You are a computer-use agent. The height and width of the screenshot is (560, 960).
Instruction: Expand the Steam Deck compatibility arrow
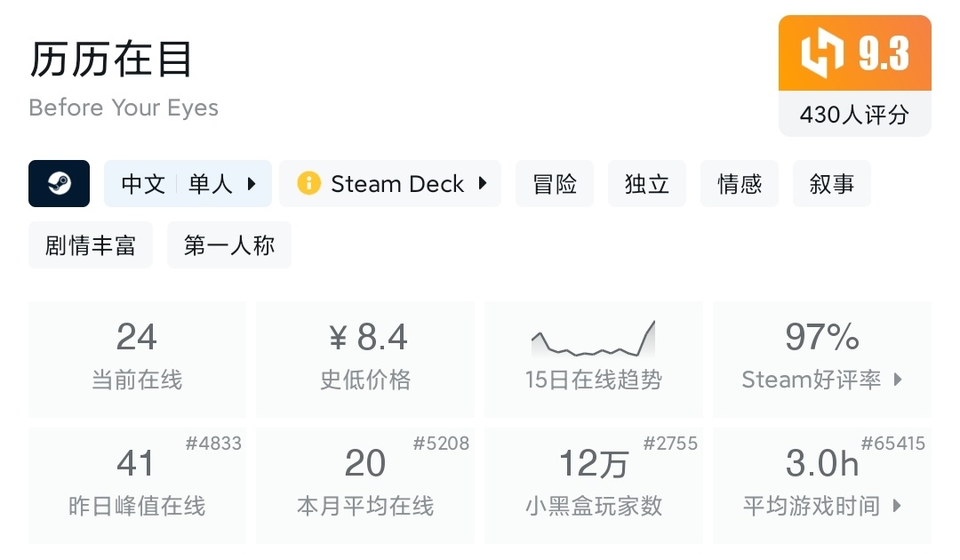point(483,184)
